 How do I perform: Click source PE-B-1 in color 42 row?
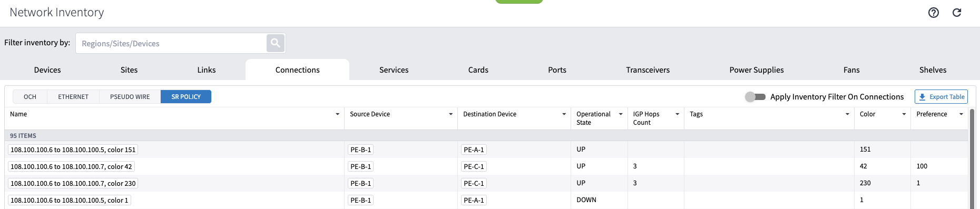coord(361,166)
